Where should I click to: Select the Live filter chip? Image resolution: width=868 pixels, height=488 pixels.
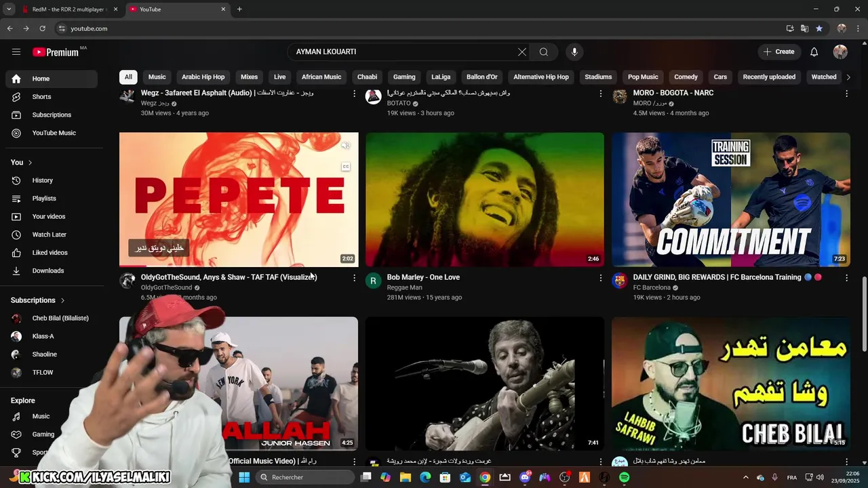(279, 77)
